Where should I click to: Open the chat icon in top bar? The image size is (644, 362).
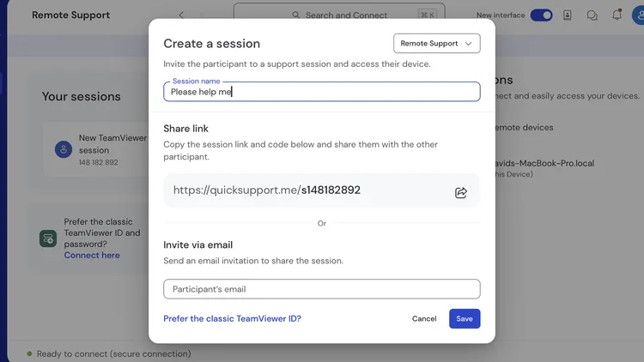592,15
